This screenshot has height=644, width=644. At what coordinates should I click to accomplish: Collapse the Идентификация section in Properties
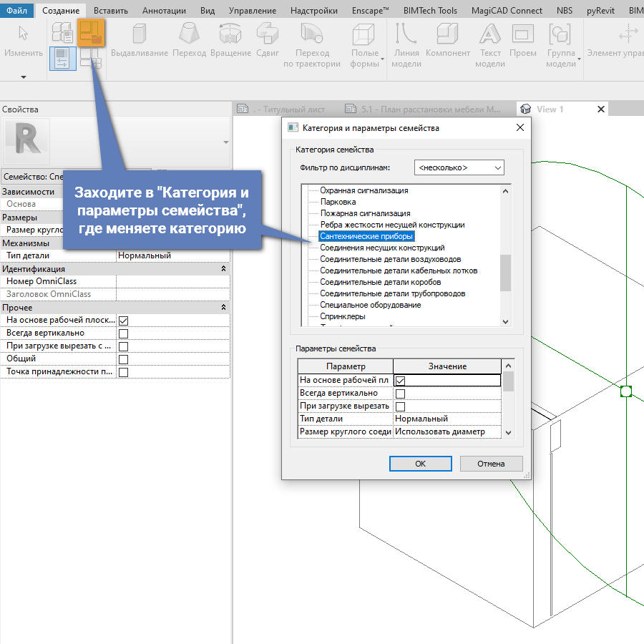coord(223,269)
